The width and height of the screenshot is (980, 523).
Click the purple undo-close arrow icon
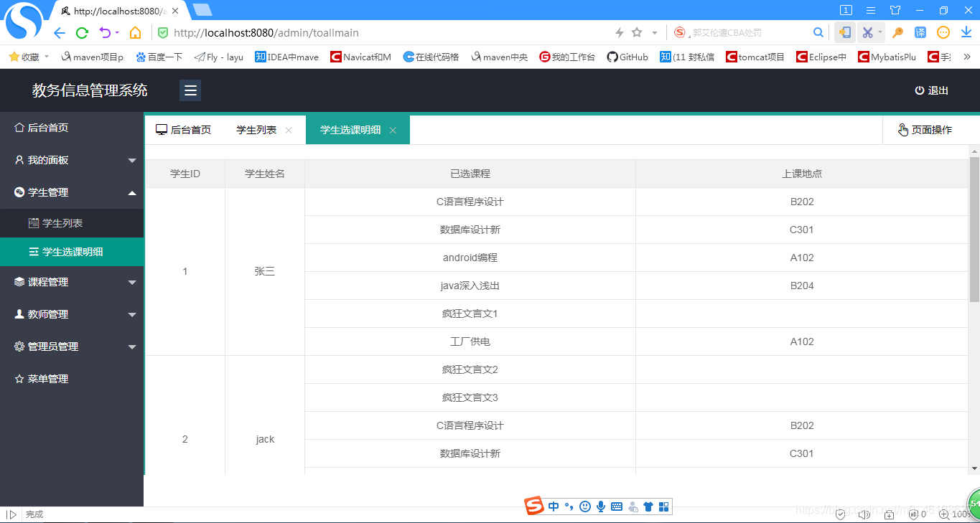[105, 32]
